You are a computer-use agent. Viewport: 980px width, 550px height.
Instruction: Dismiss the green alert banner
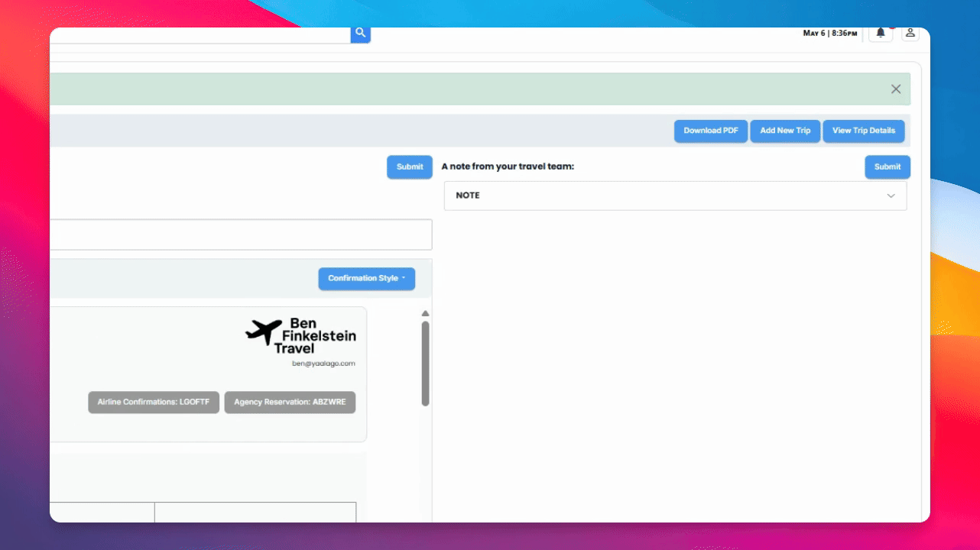[x=896, y=89]
